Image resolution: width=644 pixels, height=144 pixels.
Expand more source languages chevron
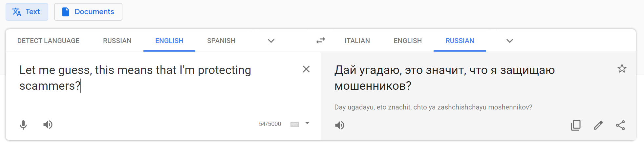[x=271, y=41]
